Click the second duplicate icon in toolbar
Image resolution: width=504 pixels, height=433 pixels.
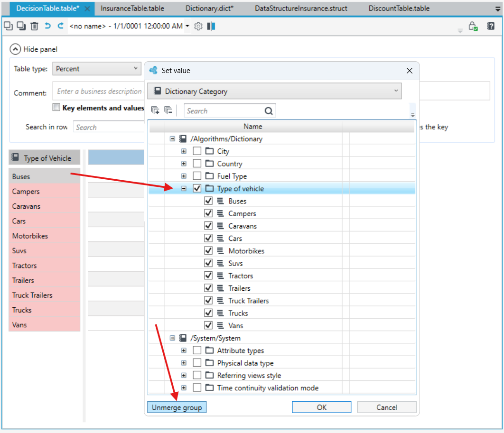tap(21, 26)
